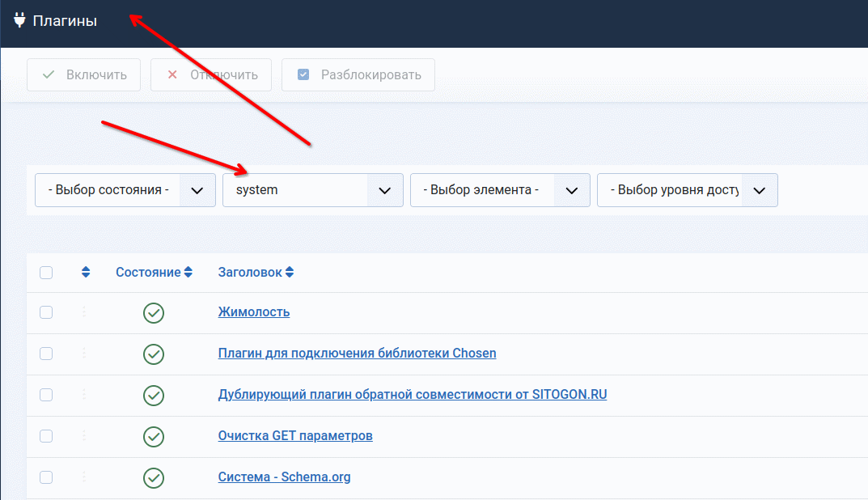
Task: Toggle the status icon for the Chosen library plugin
Action: (x=154, y=354)
